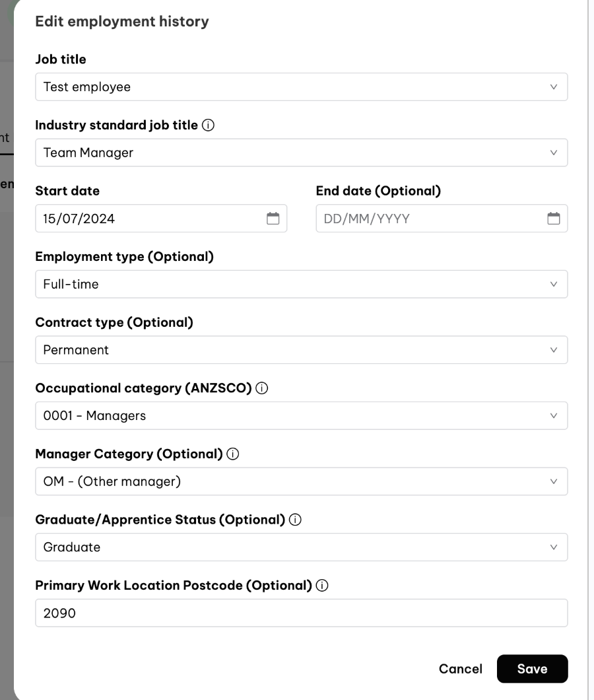Click the End date DD/MM/YYYY field
The width and height of the screenshot is (594, 700).
[x=442, y=219]
